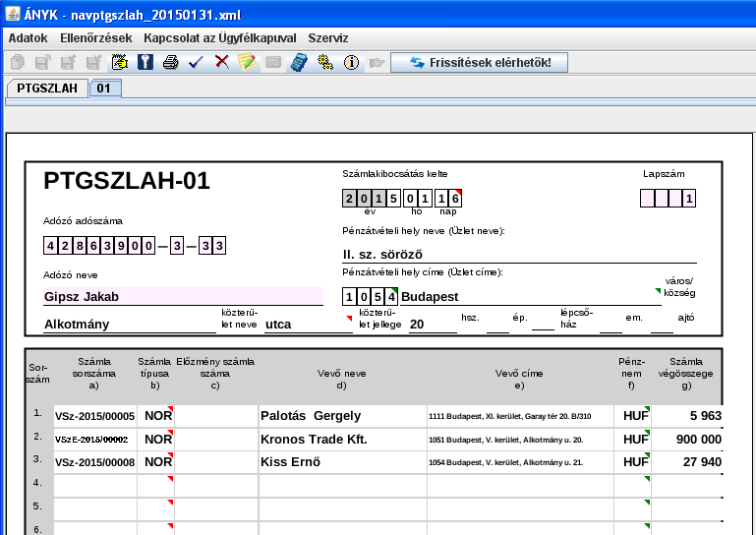Click total amount cell '5 963'

tap(687, 416)
